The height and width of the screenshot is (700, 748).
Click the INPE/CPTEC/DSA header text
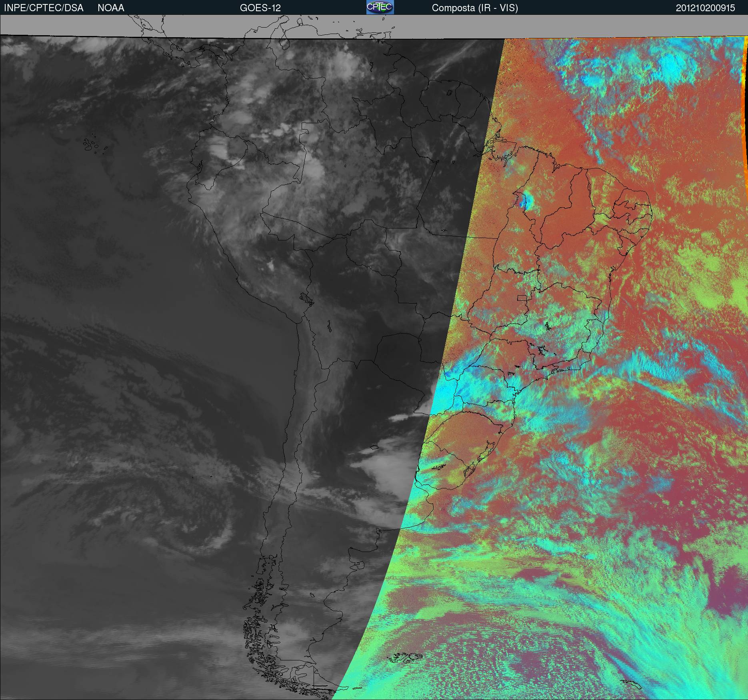click(44, 8)
